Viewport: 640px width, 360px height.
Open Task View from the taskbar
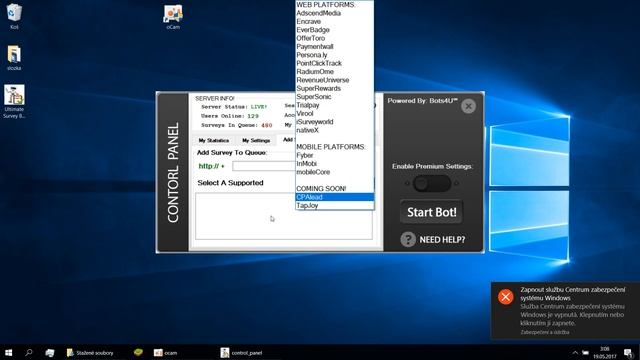click(x=50, y=353)
